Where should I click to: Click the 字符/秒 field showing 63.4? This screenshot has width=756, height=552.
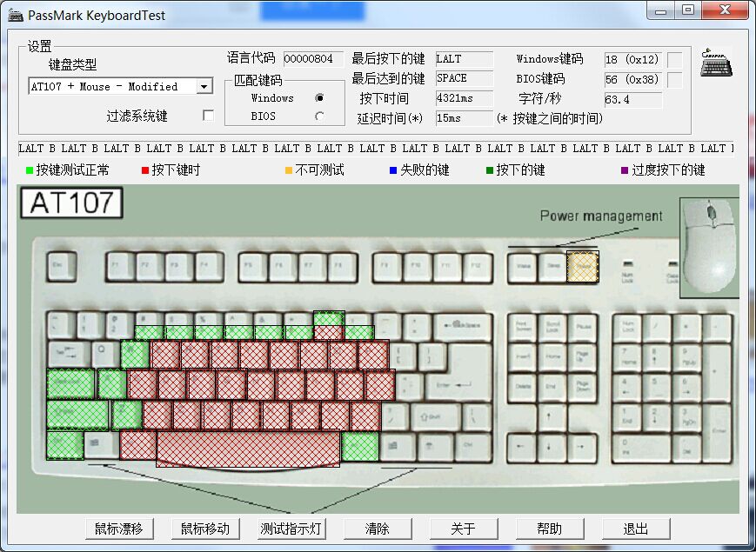(x=633, y=100)
